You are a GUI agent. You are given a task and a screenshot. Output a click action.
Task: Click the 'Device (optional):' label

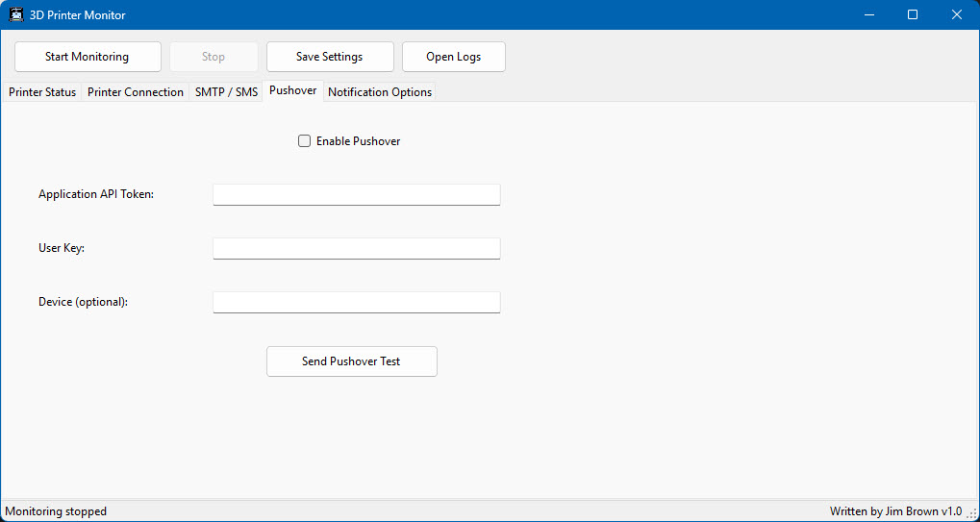pos(83,302)
